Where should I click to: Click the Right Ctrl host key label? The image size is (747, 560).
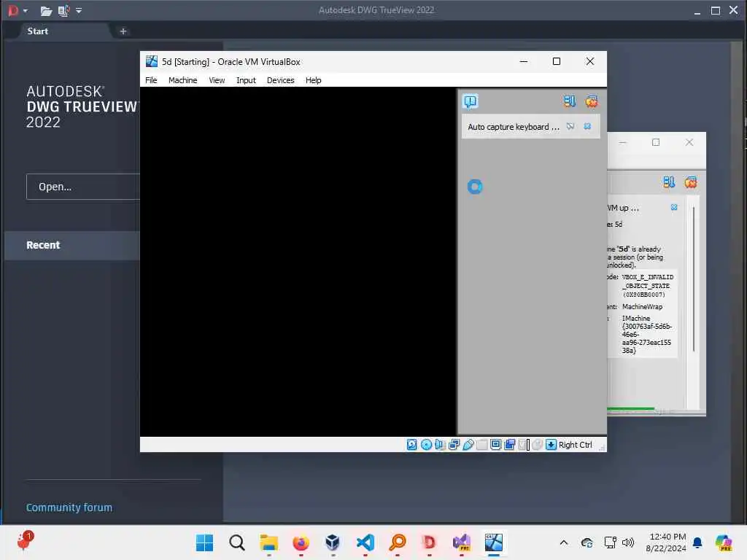(x=575, y=444)
